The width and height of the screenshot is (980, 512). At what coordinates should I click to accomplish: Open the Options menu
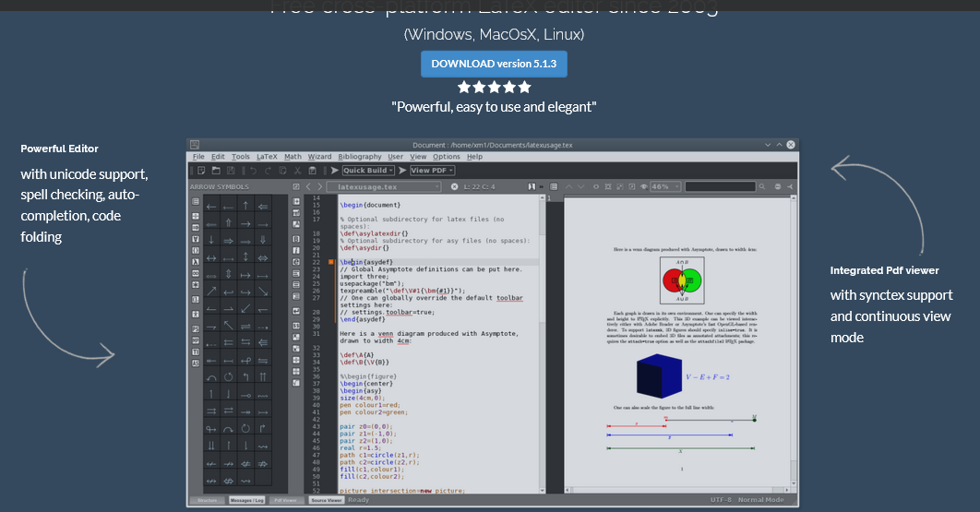447,156
